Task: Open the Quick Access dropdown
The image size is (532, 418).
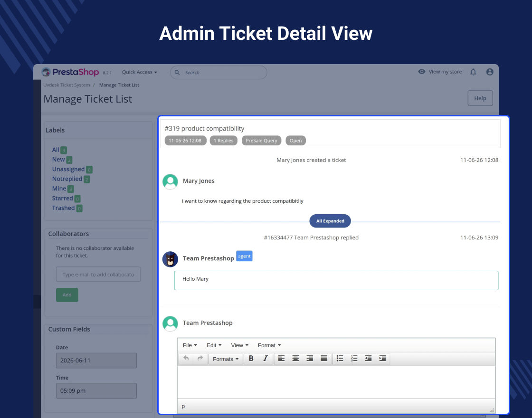Action: (x=140, y=72)
